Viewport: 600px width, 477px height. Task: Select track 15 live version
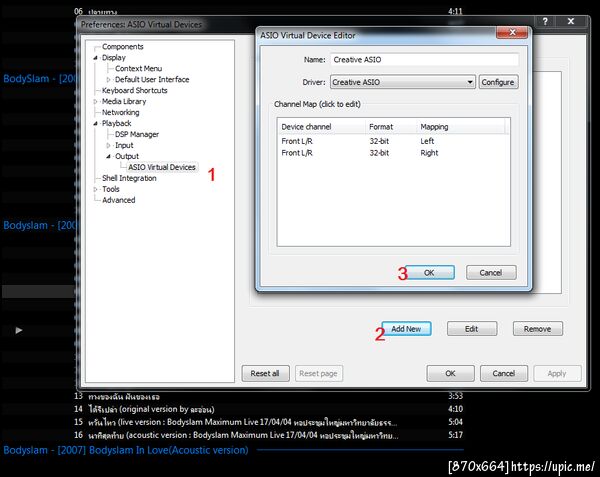point(268,422)
